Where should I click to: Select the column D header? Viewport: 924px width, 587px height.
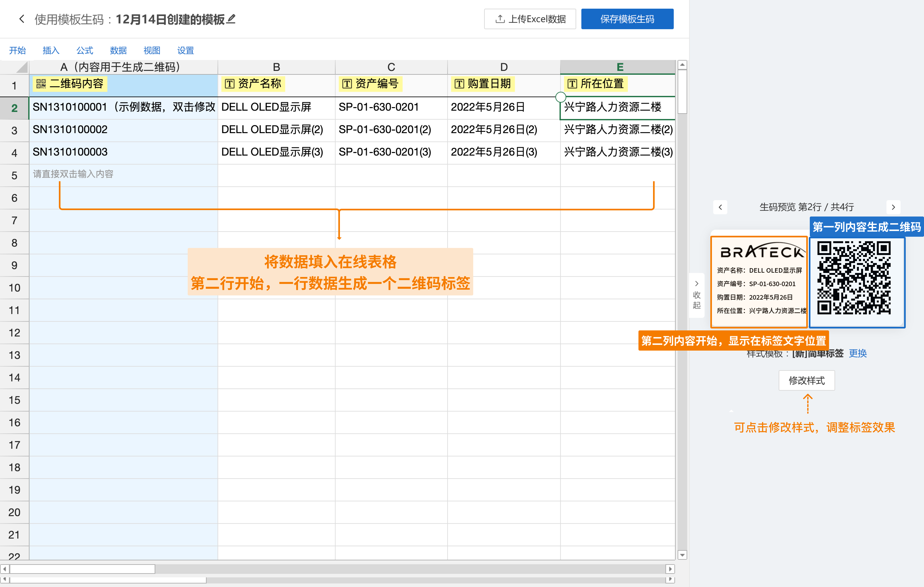pos(504,67)
